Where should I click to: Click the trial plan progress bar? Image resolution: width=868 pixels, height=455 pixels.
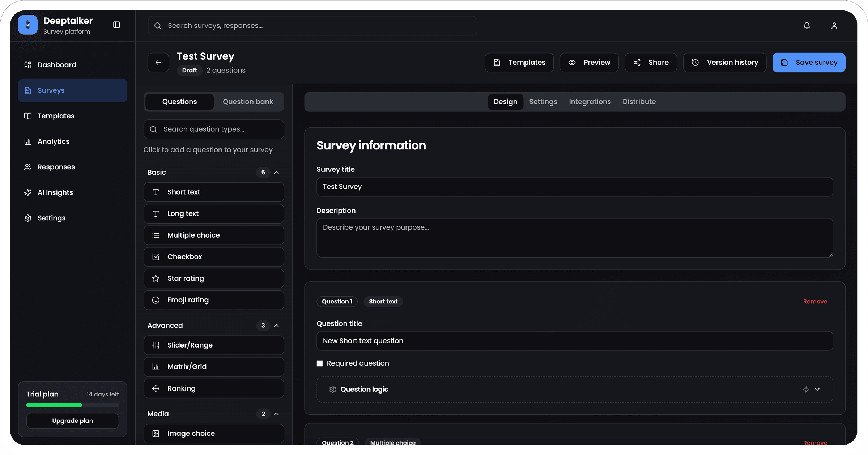72,405
